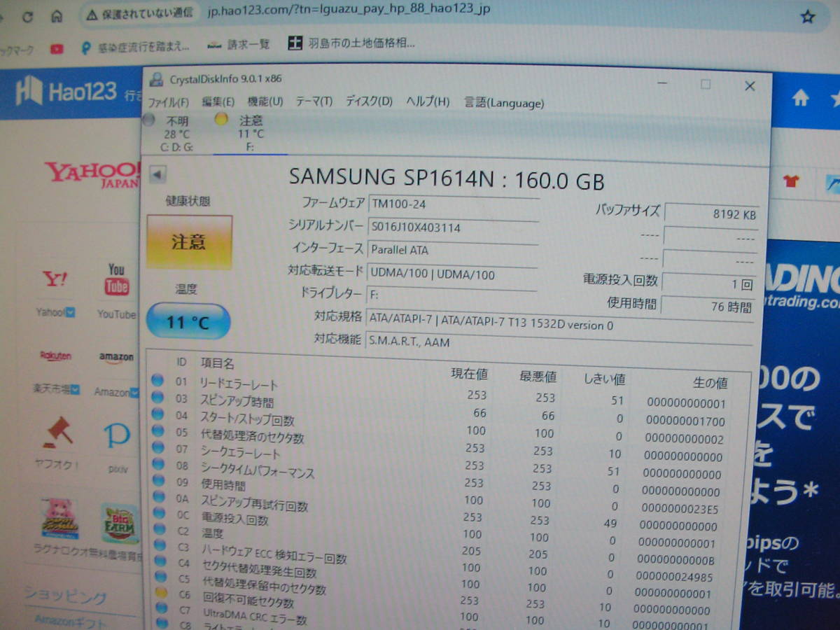Click the power-on count value 1 回
Screen dimensions: 840x630
point(710,284)
